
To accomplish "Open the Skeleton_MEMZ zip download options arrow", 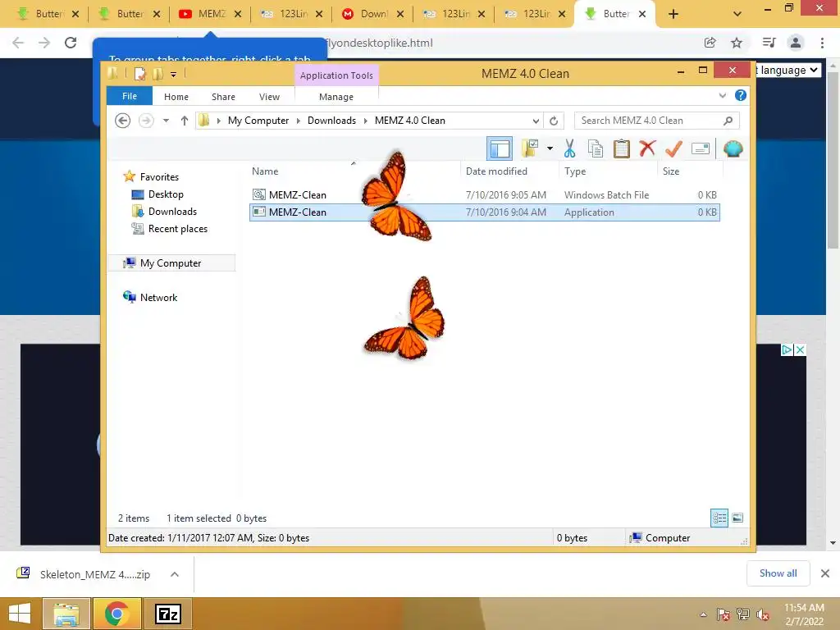I will click(x=175, y=574).
